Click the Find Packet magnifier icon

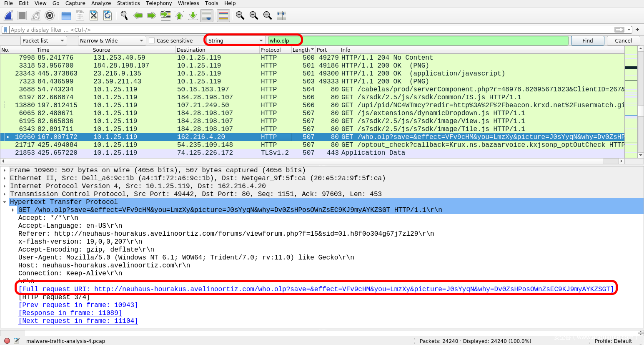coord(124,16)
